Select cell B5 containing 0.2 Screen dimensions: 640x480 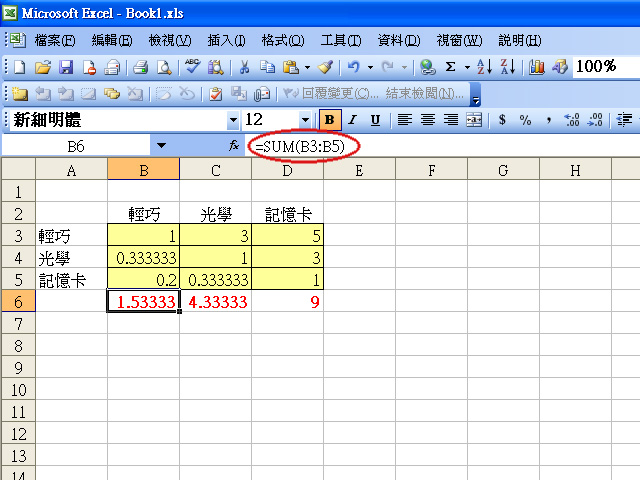144,279
